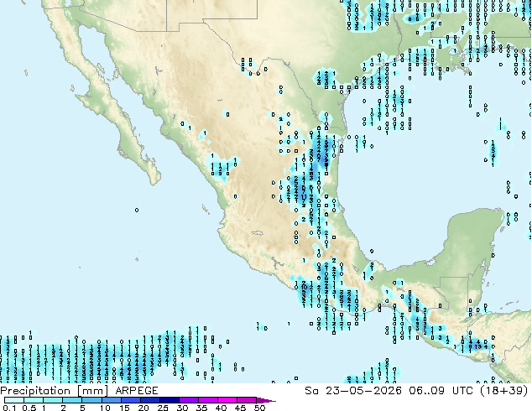The width and height of the screenshot is (532, 411).
Task: Click the legend value '10'
Action: click(105, 408)
